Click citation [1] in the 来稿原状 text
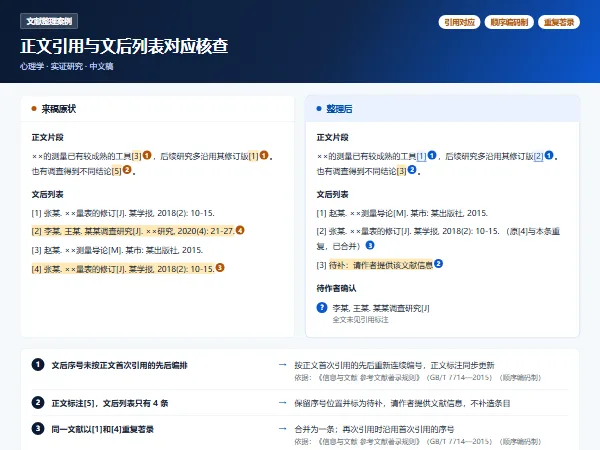The image size is (600, 450). click(253, 156)
